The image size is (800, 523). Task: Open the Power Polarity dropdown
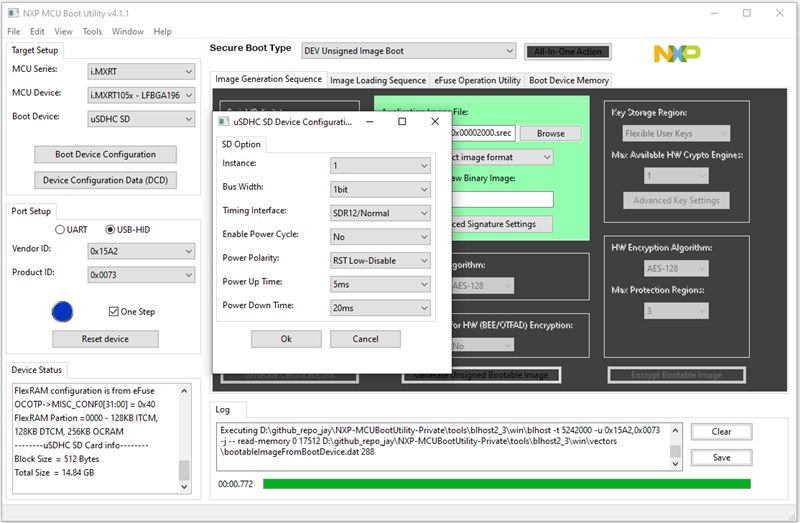380,260
